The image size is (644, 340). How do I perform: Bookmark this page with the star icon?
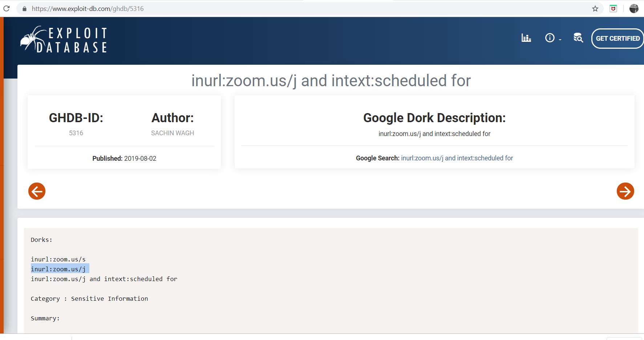(x=595, y=9)
